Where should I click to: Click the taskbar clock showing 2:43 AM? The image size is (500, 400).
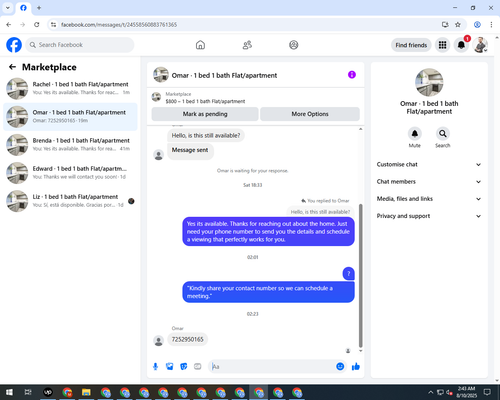[x=466, y=392]
